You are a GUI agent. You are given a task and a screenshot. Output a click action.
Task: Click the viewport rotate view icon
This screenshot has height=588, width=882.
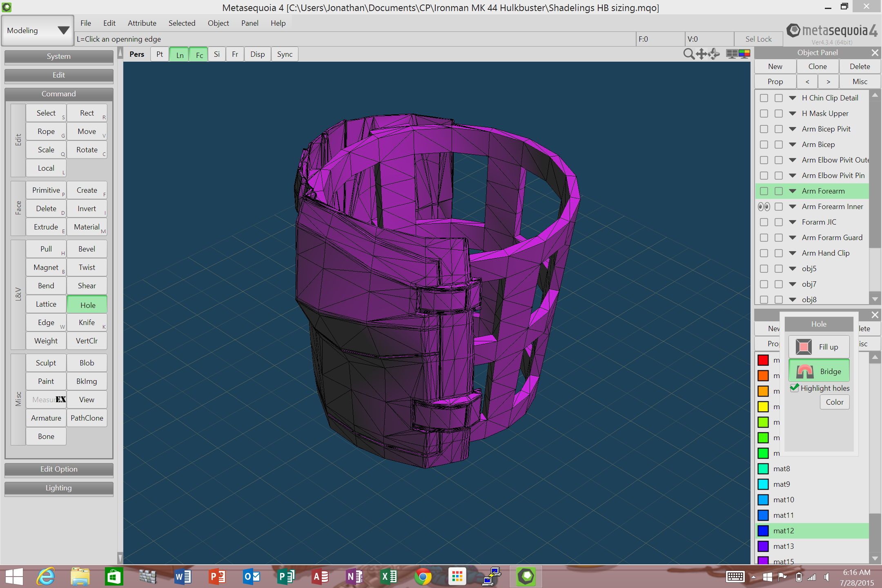(x=714, y=54)
